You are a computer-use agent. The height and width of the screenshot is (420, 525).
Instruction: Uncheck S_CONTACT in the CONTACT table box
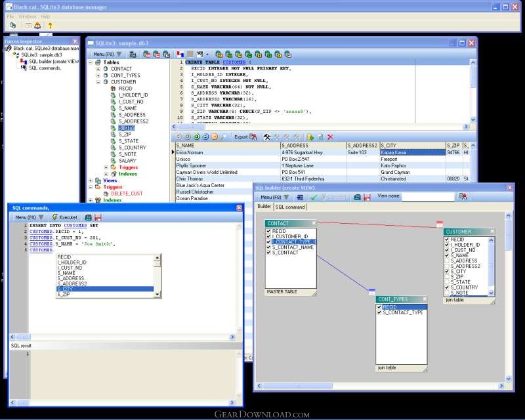coord(268,253)
